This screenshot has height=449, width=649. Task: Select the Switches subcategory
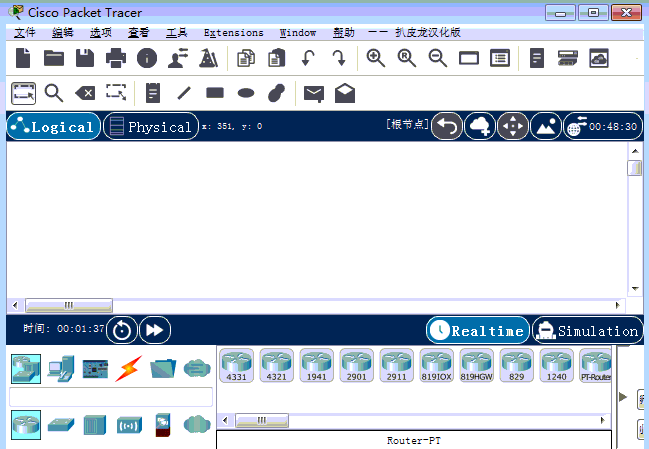tap(61, 425)
